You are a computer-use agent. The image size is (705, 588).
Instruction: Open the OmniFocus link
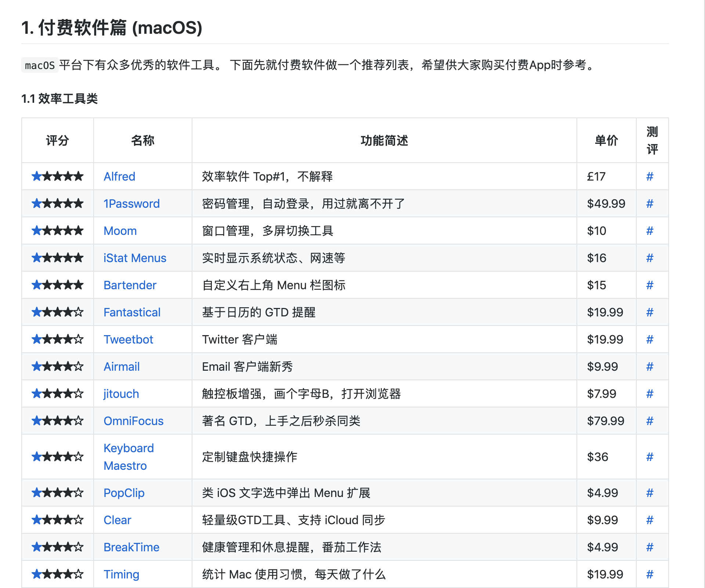[x=133, y=421]
